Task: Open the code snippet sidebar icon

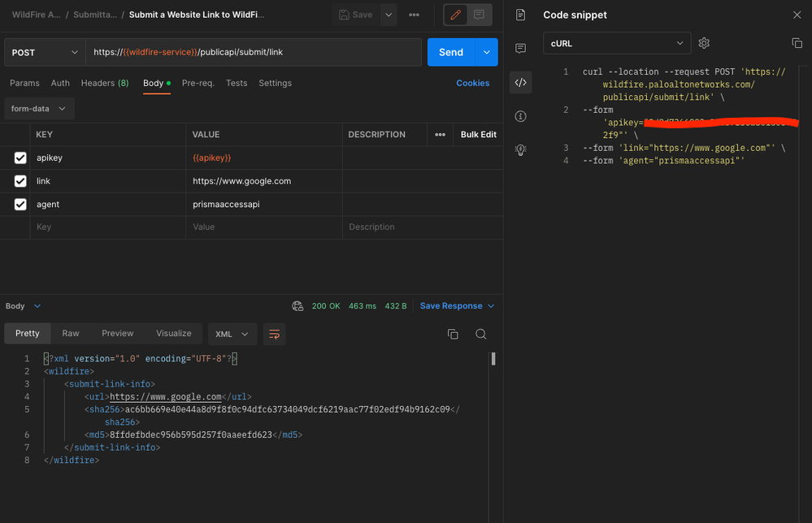Action: click(520, 82)
